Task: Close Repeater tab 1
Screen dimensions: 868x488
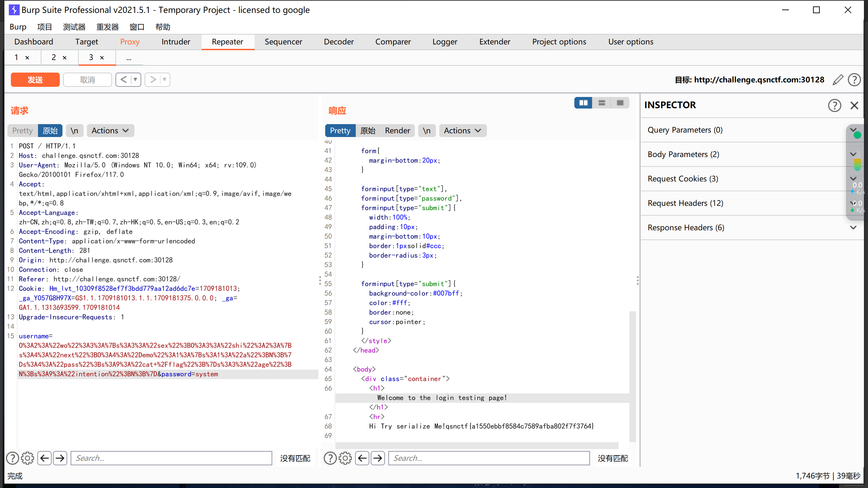Action: click(x=27, y=58)
